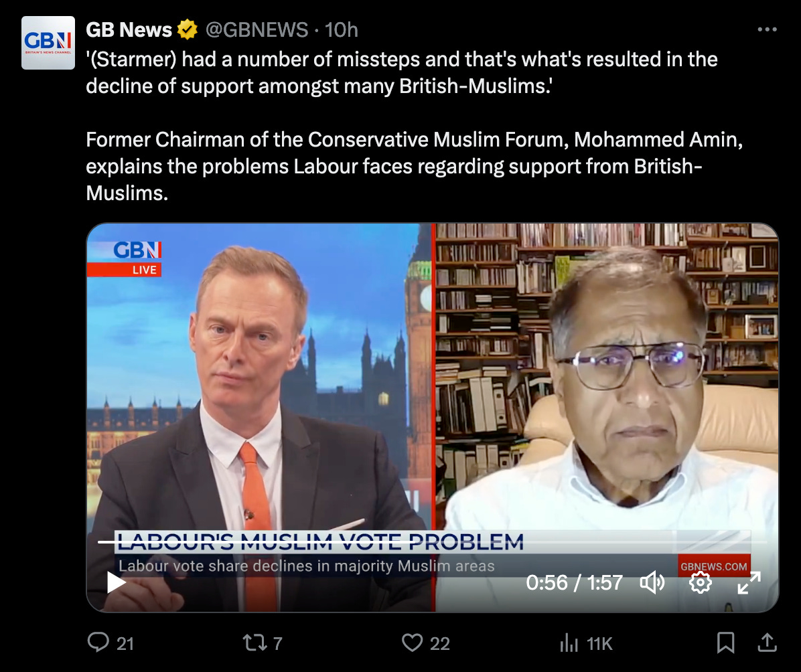Click the 0:56 / 1:57 time display
The image size is (801, 672).
[574, 582]
